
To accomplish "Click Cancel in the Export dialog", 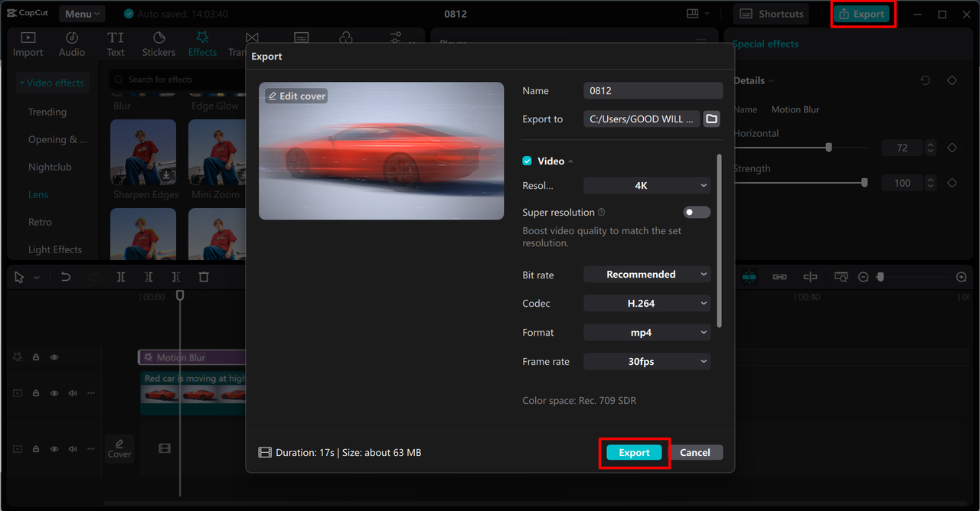I will [x=695, y=453].
